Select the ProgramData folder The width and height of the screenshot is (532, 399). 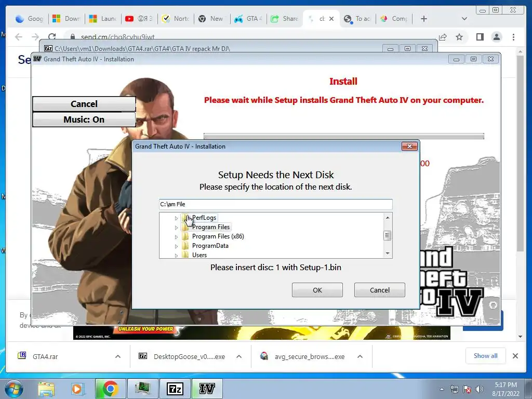210,246
